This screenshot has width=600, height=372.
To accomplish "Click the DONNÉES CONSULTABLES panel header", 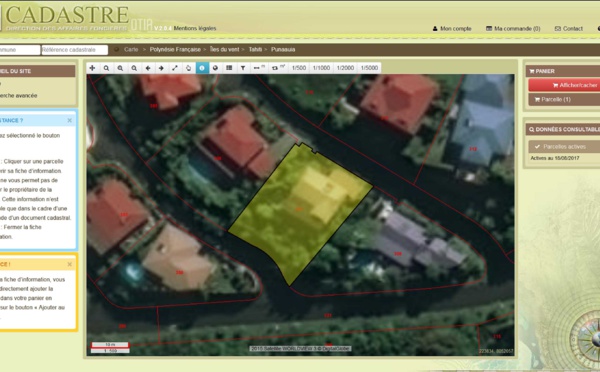I will 563,129.
